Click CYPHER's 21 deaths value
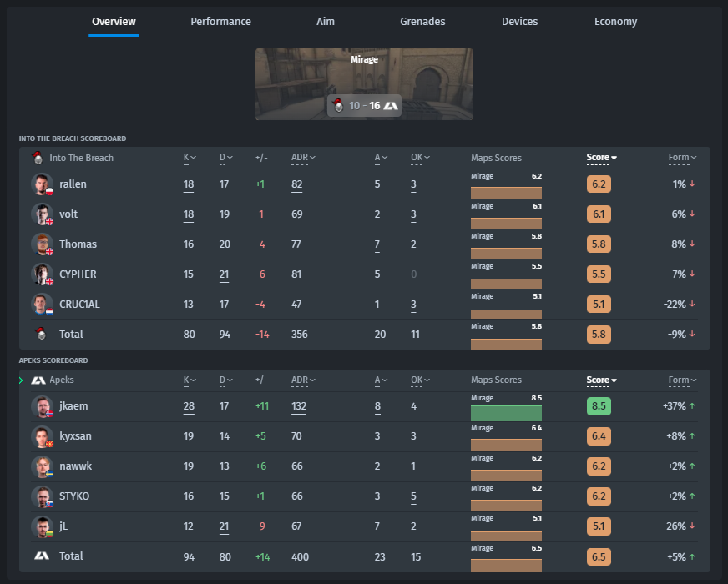The height and width of the screenshot is (584, 728). [224, 274]
